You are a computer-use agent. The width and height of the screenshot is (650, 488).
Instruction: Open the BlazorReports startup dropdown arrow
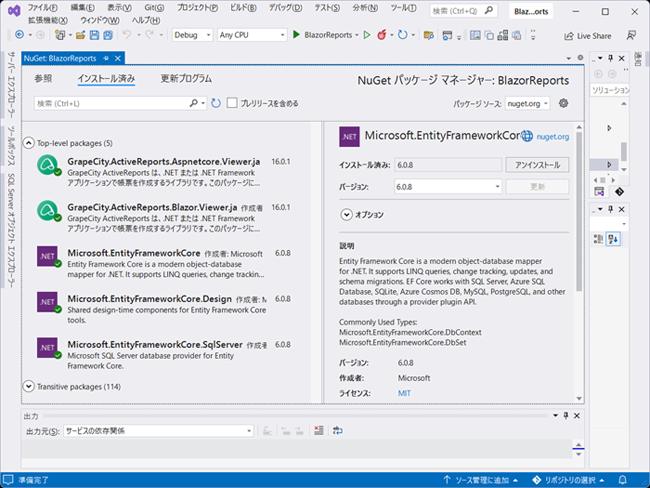[357, 35]
